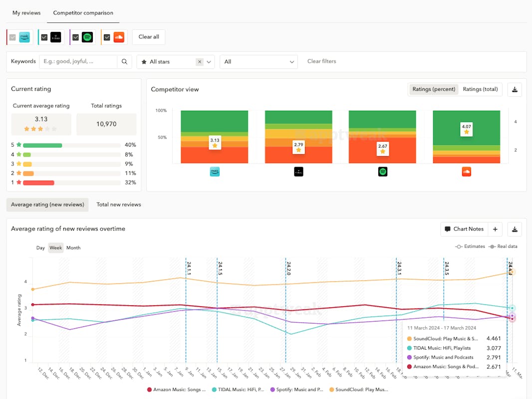Click into the Keywords search field

78,62
